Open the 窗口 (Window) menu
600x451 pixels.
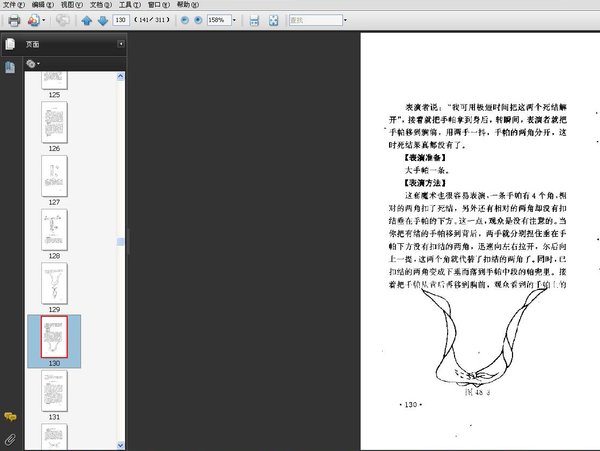pos(159,5)
